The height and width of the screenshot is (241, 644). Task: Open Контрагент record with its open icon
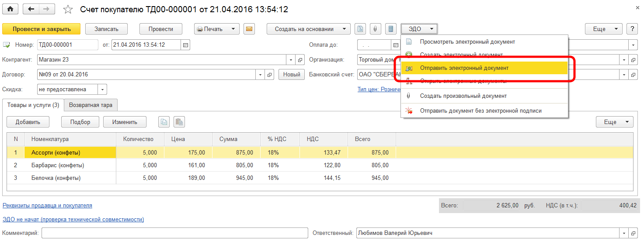[x=300, y=60]
